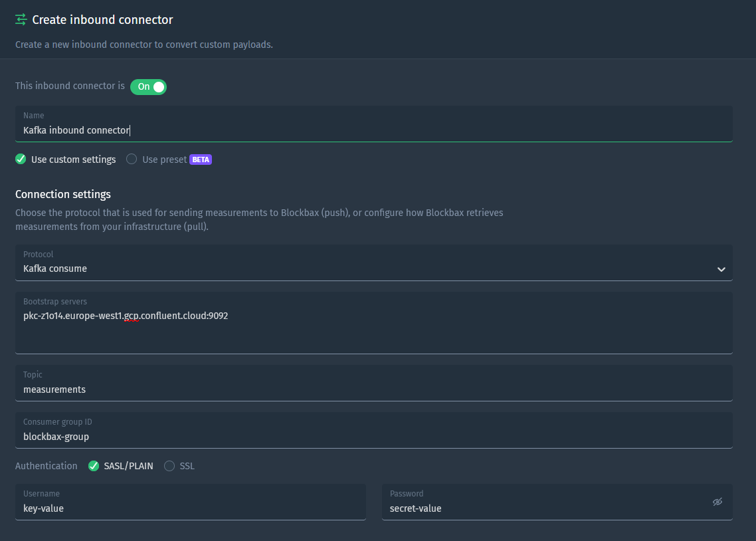Image resolution: width=756 pixels, height=541 pixels.
Task: Open the Protocol dropdown
Action: pos(373,263)
